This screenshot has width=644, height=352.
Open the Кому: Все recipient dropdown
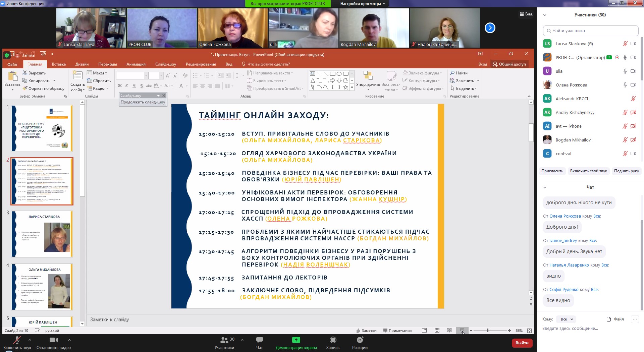tap(567, 319)
